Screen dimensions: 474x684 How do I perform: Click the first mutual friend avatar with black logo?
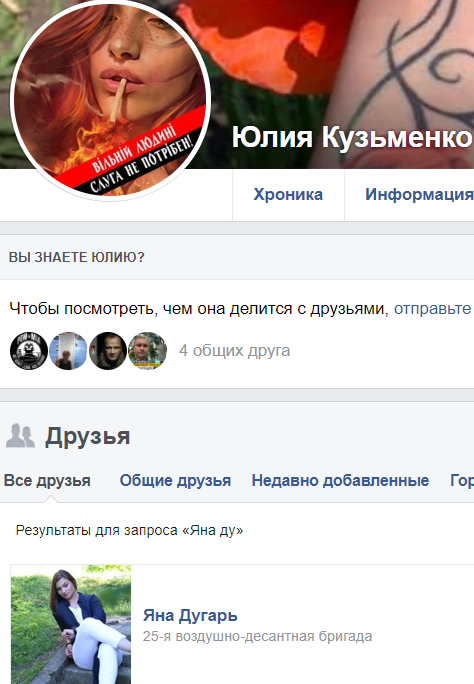[x=29, y=351]
